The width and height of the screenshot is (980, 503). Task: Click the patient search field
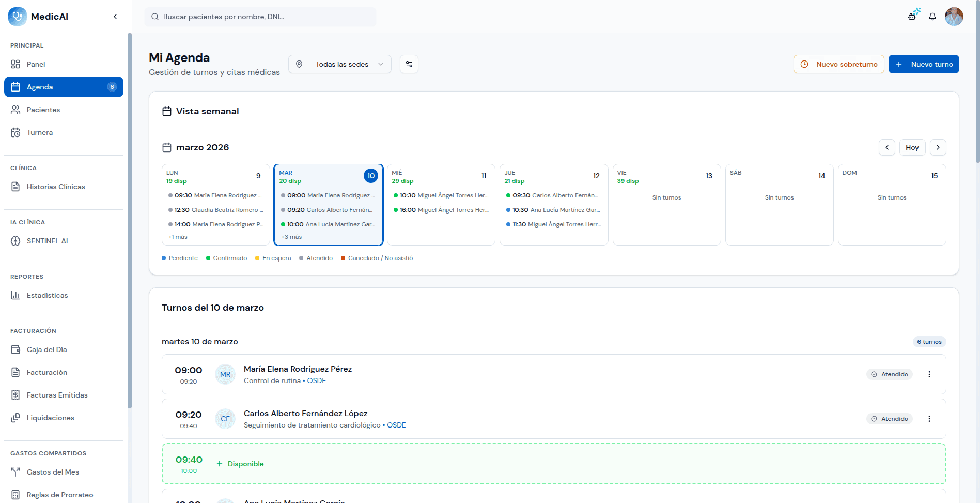pos(261,17)
